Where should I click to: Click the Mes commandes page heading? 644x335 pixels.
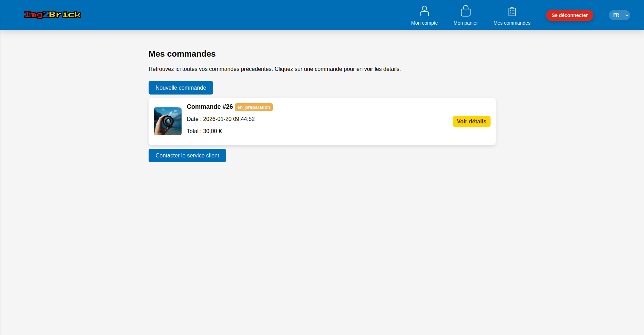(x=182, y=54)
